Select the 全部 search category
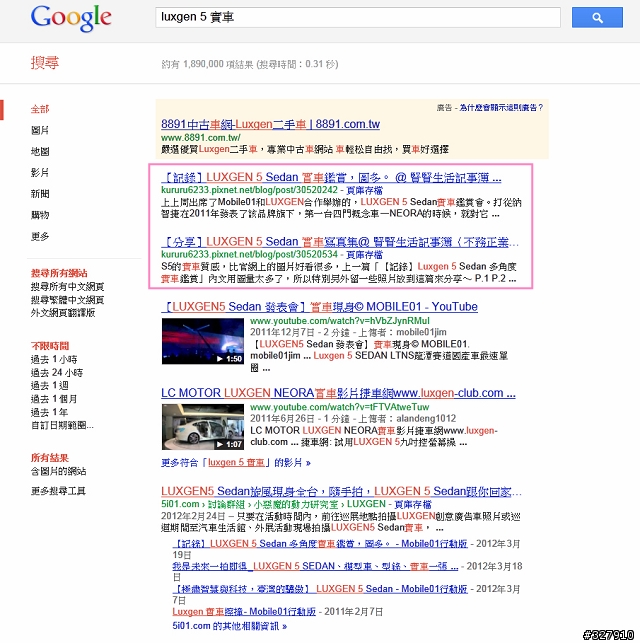640x643 pixels. 40,109
